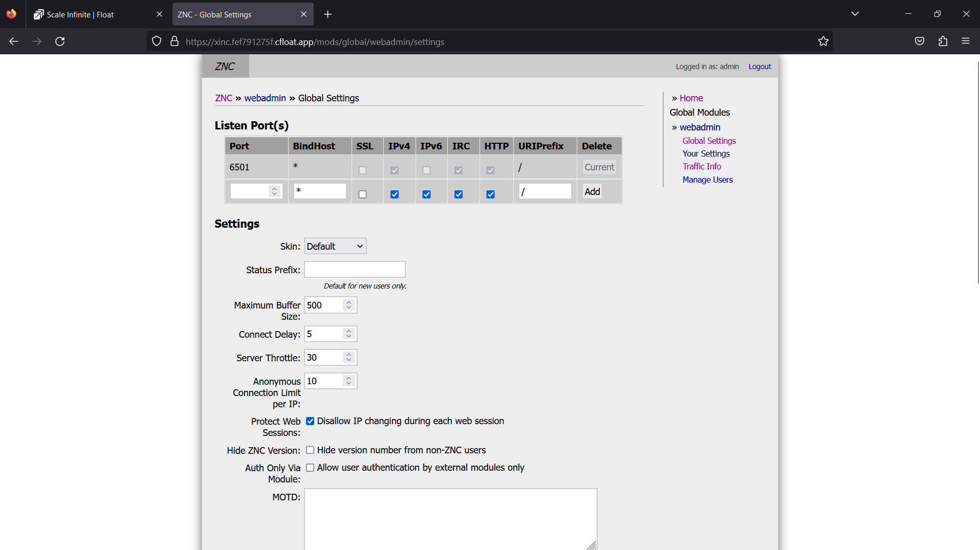Open the tracking protection shield icon

coord(157,41)
